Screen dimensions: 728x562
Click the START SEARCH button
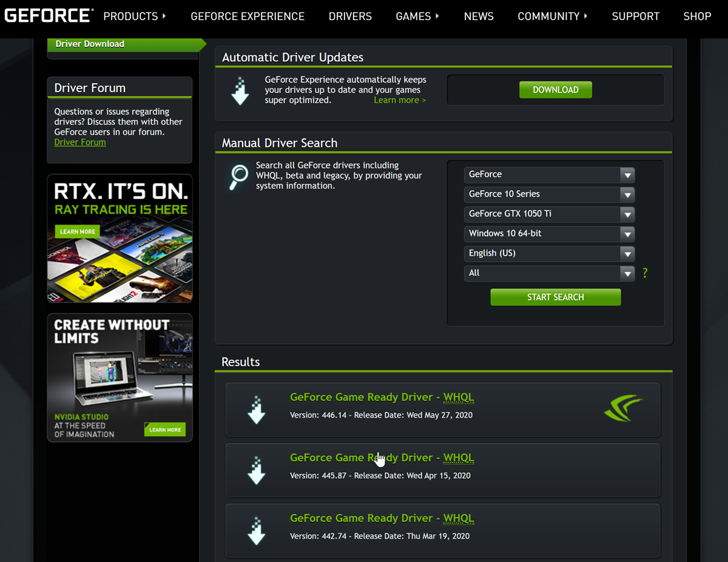555,297
